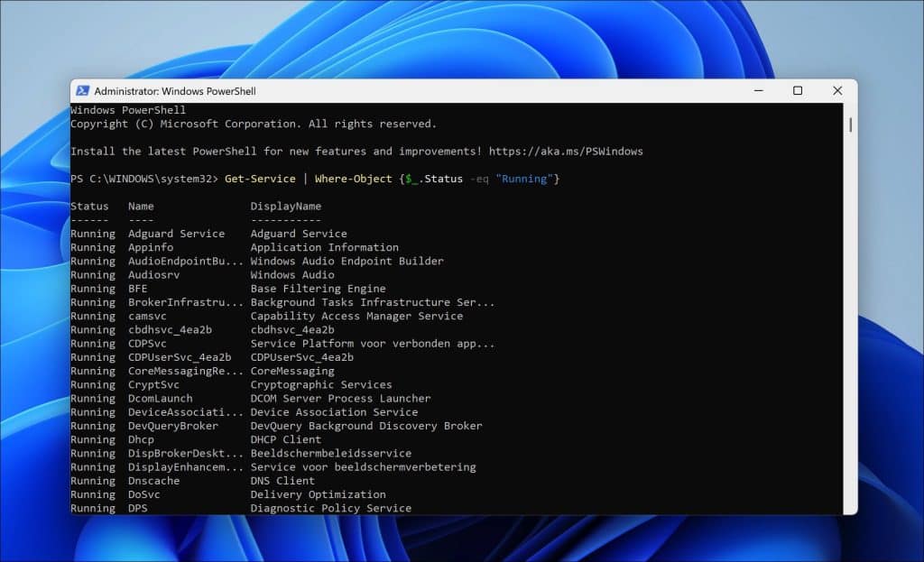
Task: Click the Adguard Service display name entry
Action: coord(299,234)
